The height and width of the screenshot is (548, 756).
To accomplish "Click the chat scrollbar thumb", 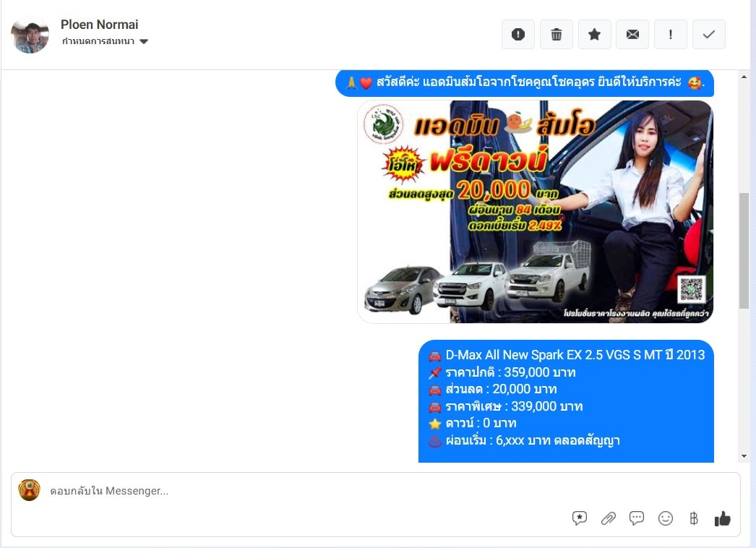I will pyautogui.click(x=744, y=250).
